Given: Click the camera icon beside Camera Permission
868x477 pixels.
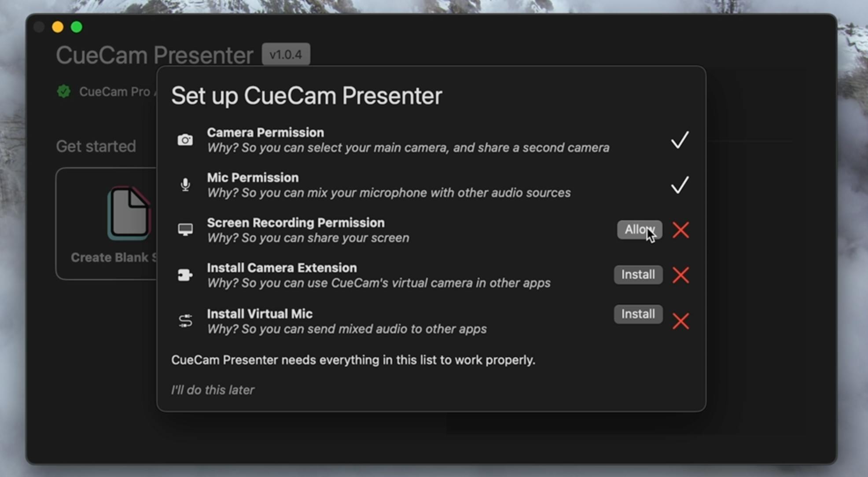Looking at the screenshot, I should click(x=185, y=140).
